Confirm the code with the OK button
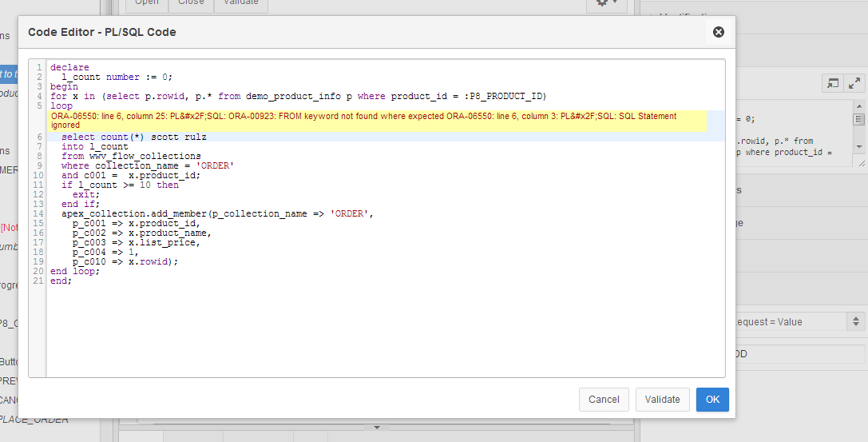 [712, 400]
